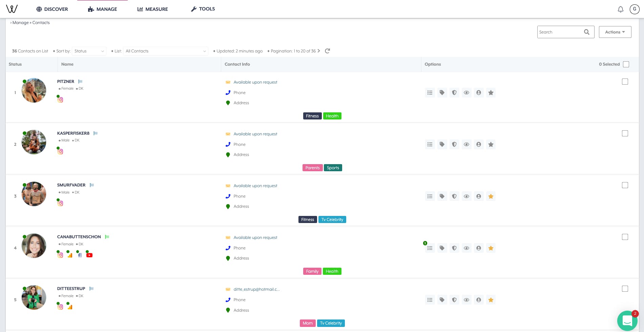Click the shield icon for KASPERFISKER8
The image size is (644, 332).
click(454, 145)
